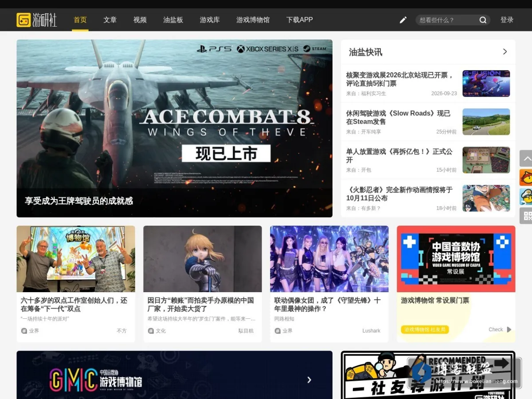The width and height of the screenshot is (532, 399).
Task: Open news 核聚变游戏展2026北京站现已开票
Action: (x=399, y=79)
